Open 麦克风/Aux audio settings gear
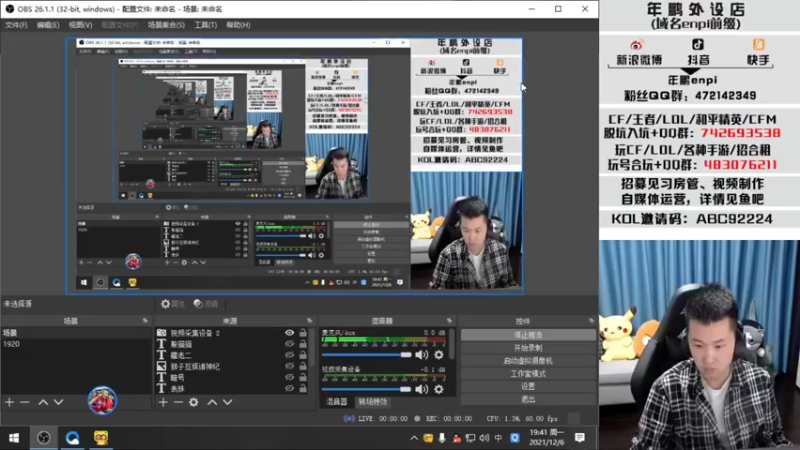The image size is (800, 450). pyautogui.click(x=439, y=355)
